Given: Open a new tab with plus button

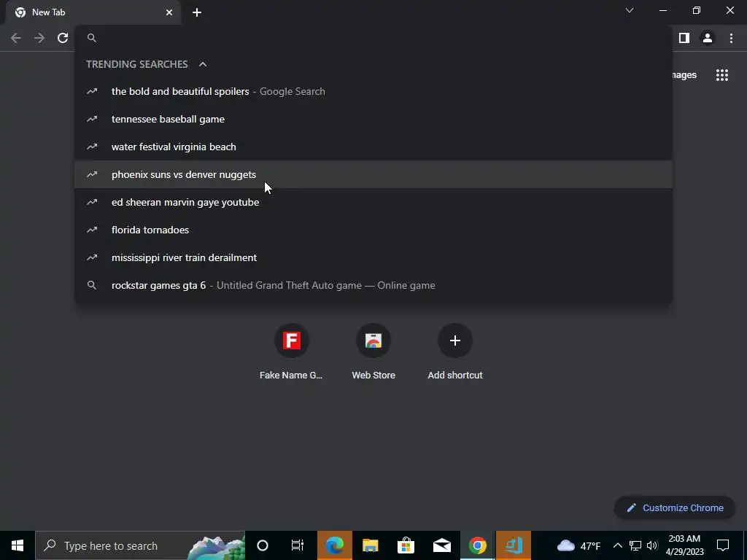Looking at the screenshot, I should [197, 12].
